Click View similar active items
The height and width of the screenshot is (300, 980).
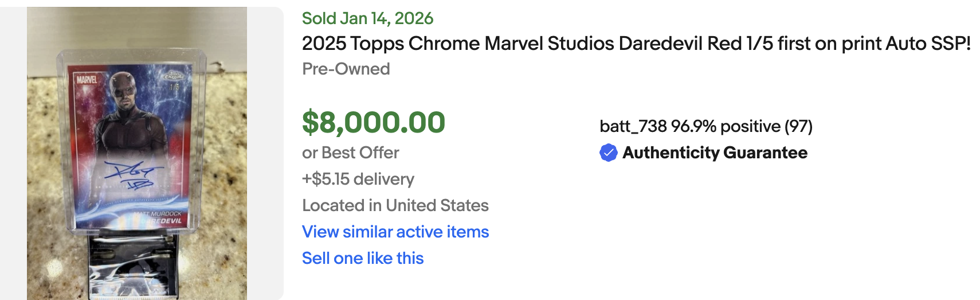point(395,232)
